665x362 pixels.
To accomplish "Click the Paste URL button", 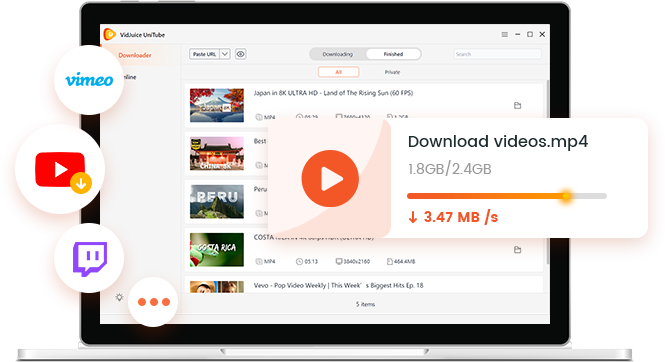I will [x=204, y=54].
